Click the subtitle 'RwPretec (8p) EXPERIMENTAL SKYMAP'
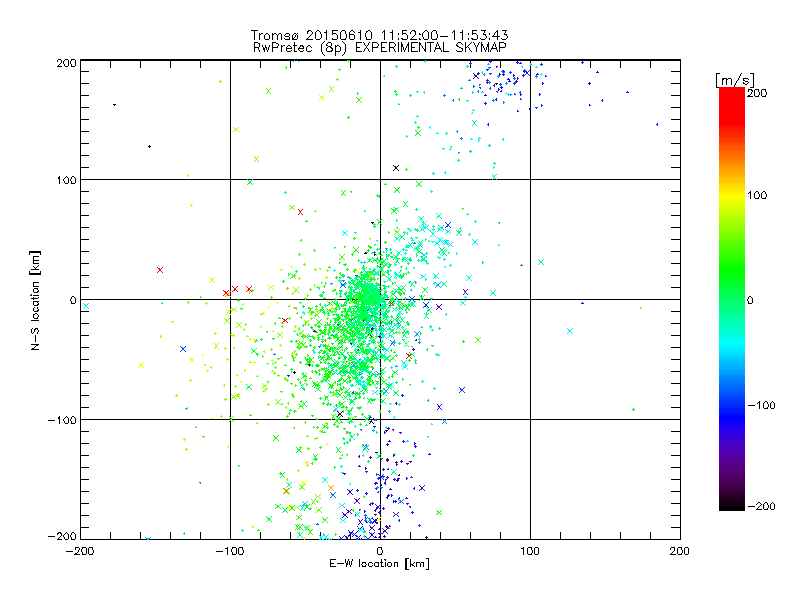Viewport: 800px width, 600px height. tap(380, 47)
